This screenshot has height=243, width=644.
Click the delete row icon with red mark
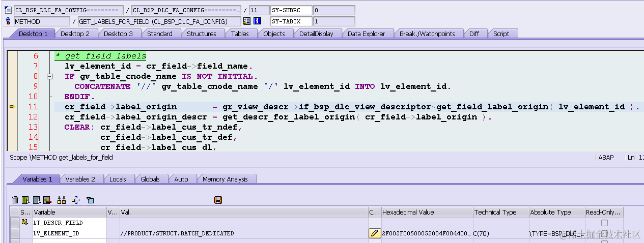pyautogui.click(x=47, y=200)
